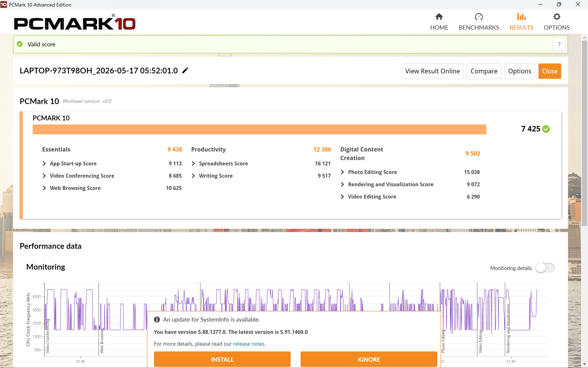Click the Rendering and Visualization chart marker
Screen dimensions: 588x368
click(x=508, y=329)
